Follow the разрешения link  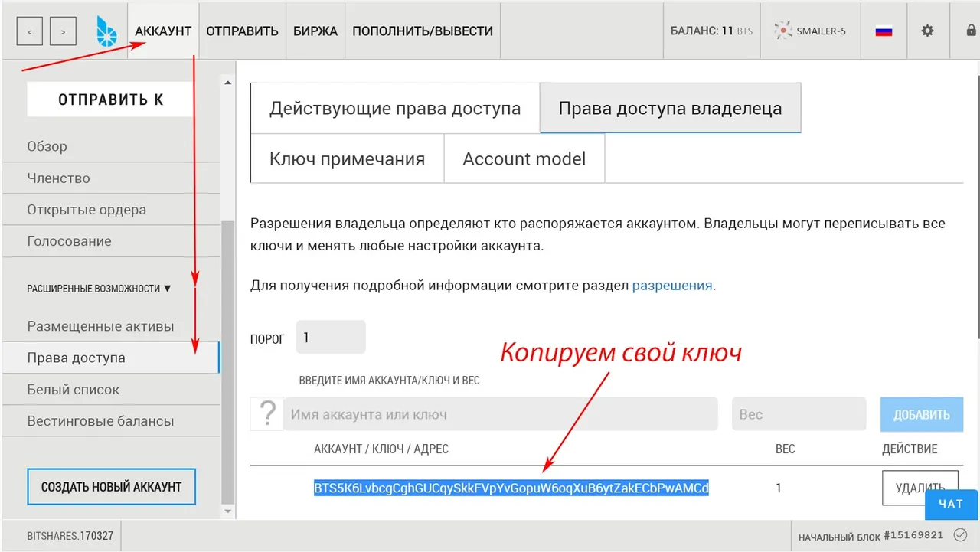[x=672, y=286]
